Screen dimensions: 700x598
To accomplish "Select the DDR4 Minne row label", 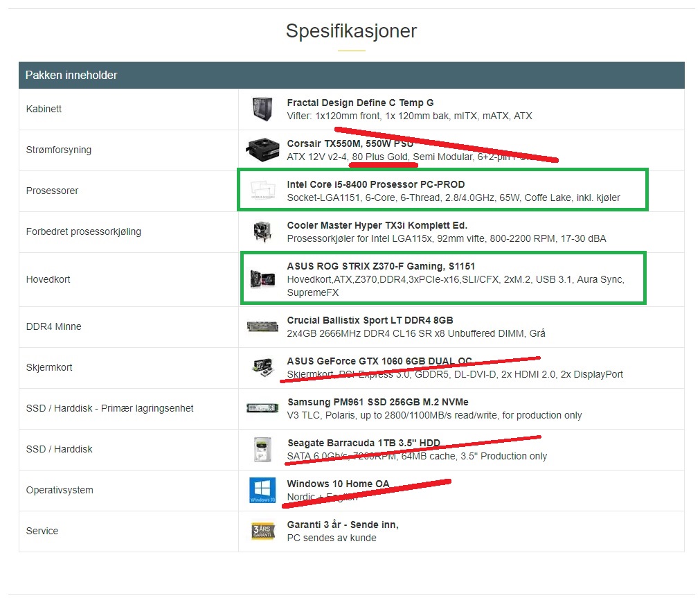I will tap(53, 326).
